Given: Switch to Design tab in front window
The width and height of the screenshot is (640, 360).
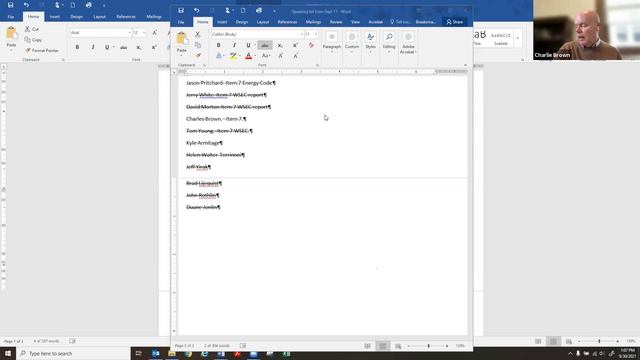Looking at the screenshot, I should click(x=242, y=22).
